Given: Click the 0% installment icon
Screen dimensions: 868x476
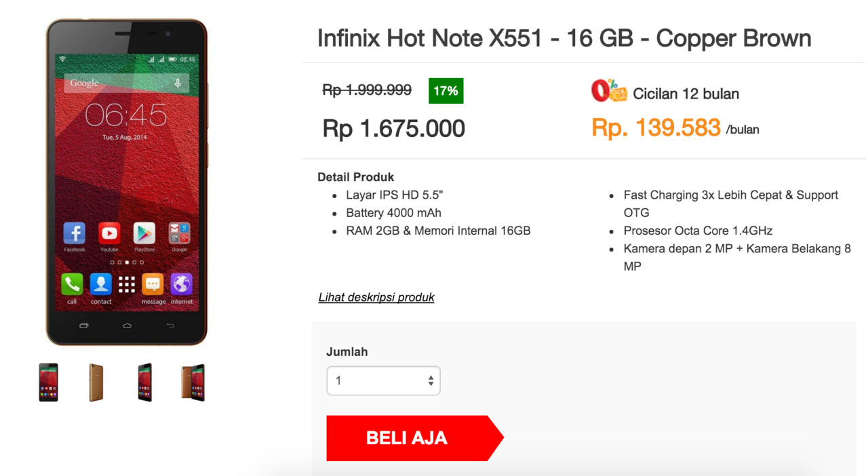Looking at the screenshot, I should coord(608,91).
